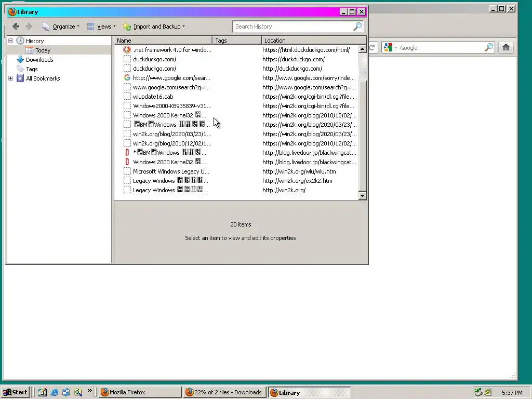Focus the Search History field

(293, 26)
